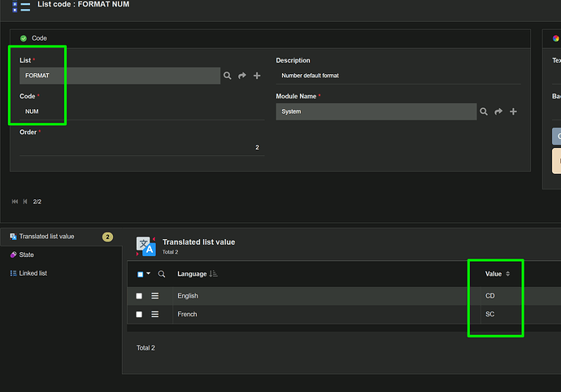Add new module with the plus icon
561x392 pixels.
click(513, 111)
